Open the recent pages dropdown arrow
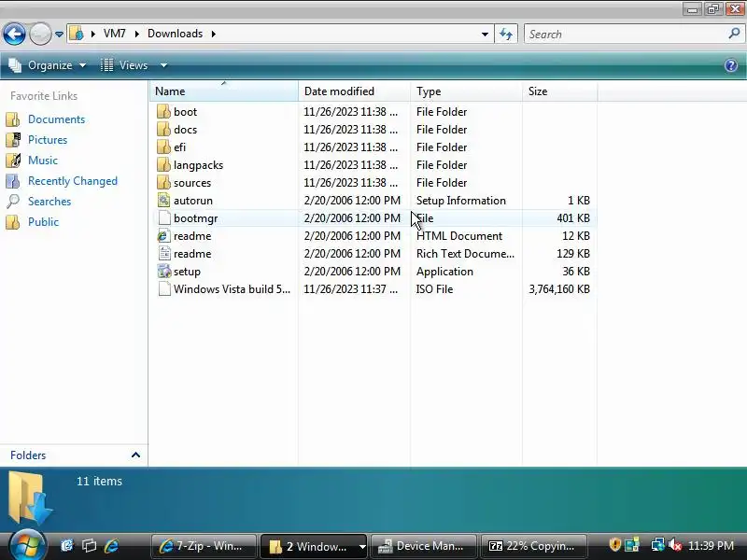This screenshot has height=560, width=747. (x=59, y=35)
